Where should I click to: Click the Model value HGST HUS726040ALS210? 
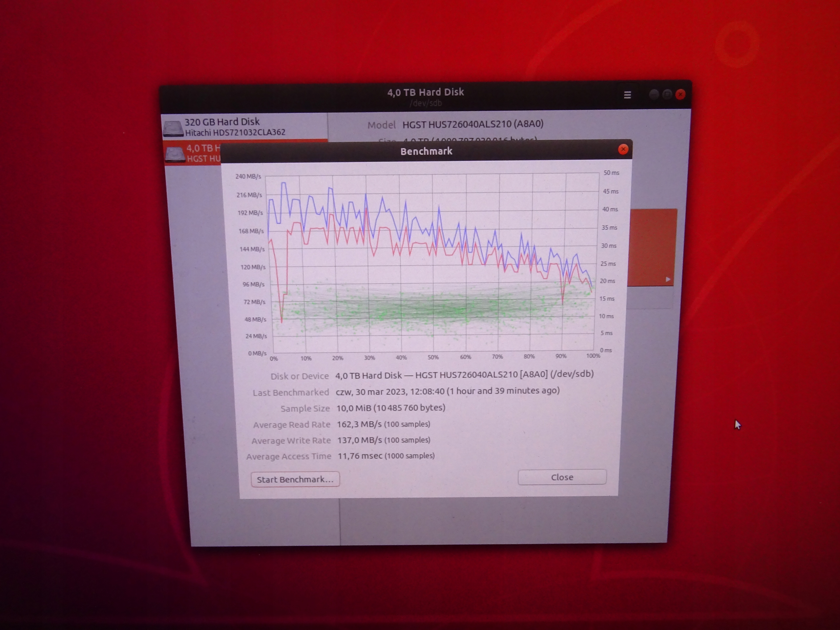click(x=472, y=124)
